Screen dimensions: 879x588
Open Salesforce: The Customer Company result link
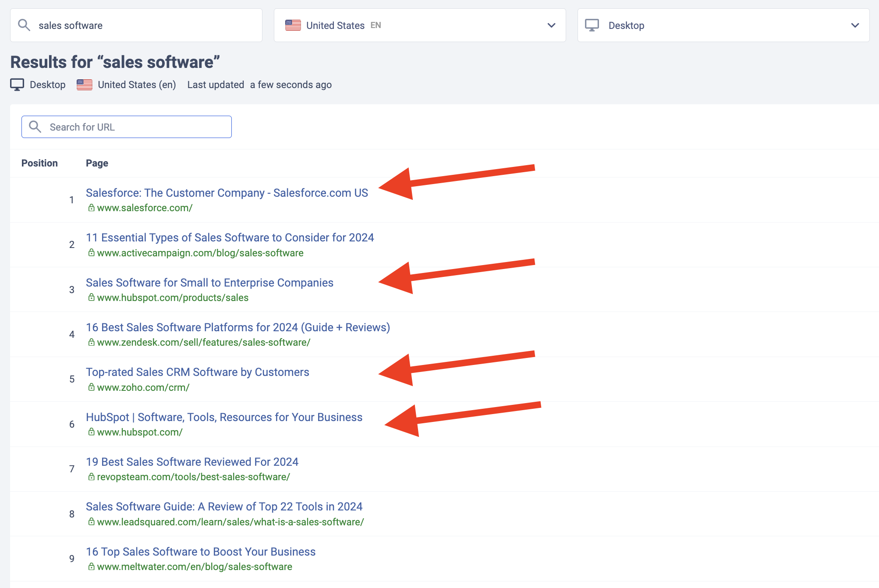click(227, 193)
